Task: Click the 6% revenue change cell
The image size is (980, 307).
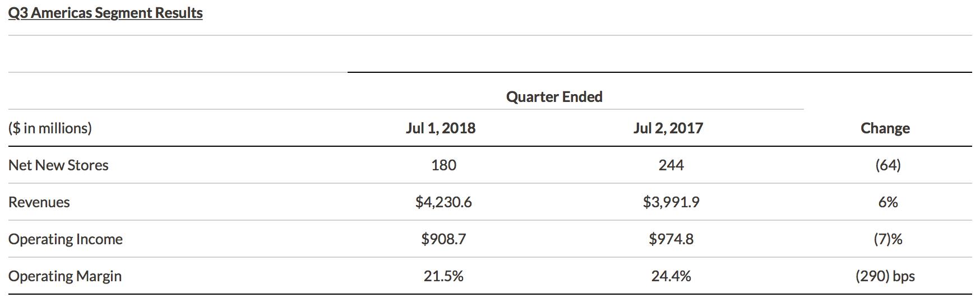Action: tap(888, 202)
